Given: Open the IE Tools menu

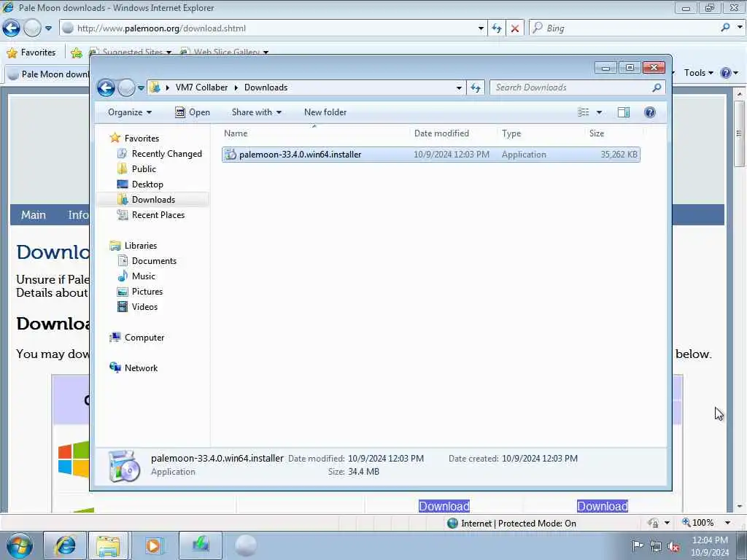Looking at the screenshot, I should [698, 73].
